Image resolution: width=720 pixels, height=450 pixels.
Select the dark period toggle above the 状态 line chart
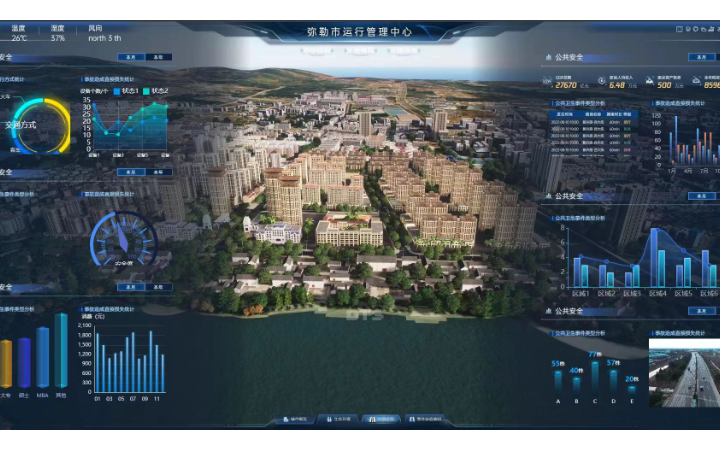point(158,57)
